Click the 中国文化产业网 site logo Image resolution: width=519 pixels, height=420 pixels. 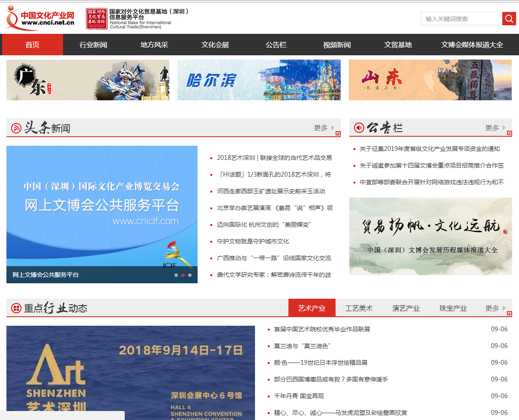(41, 18)
